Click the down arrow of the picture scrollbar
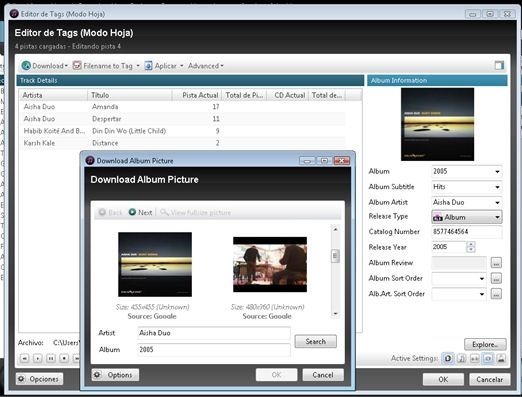Image resolution: width=522 pixels, height=397 pixels. [335, 314]
